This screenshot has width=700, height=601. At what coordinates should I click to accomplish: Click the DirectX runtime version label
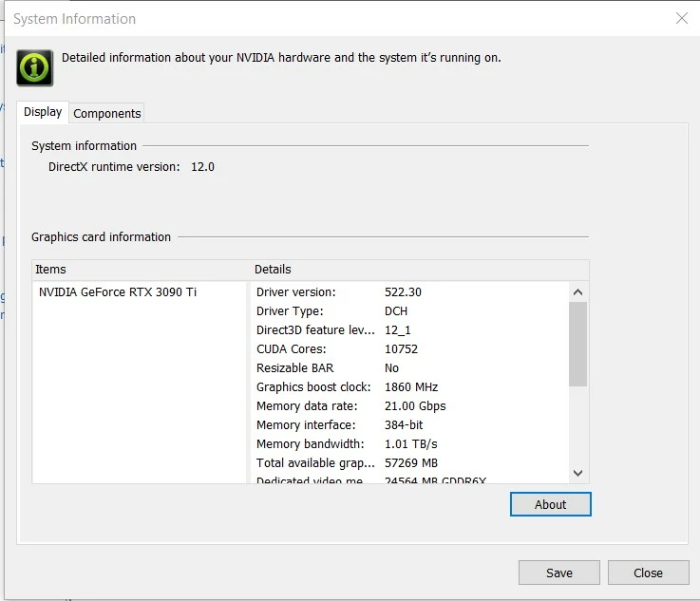pos(114,167)
